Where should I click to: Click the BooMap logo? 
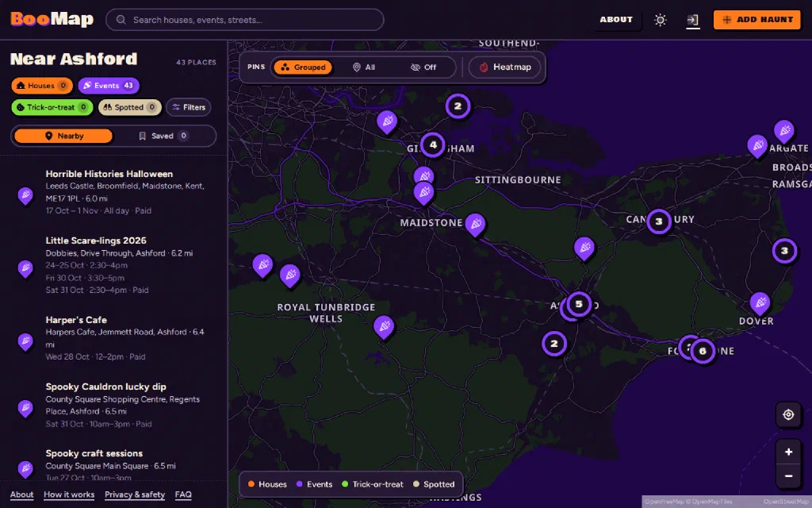[52, 19]
